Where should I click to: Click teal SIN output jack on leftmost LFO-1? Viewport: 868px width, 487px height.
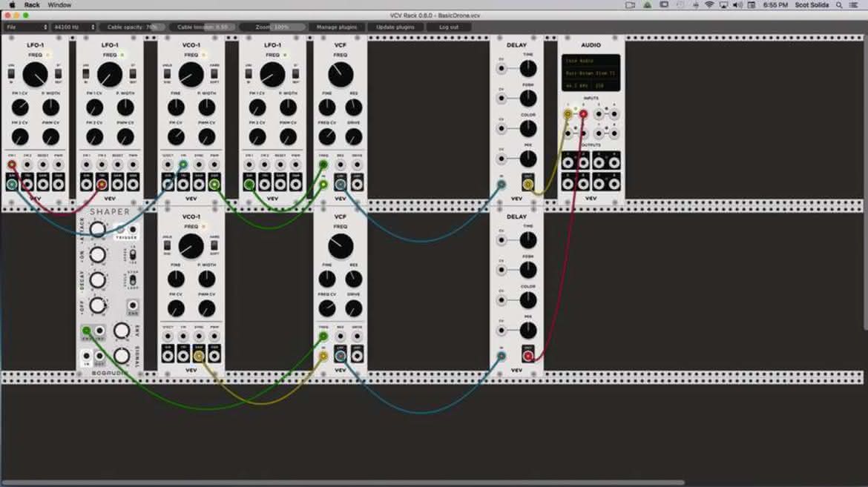(12, 185)
